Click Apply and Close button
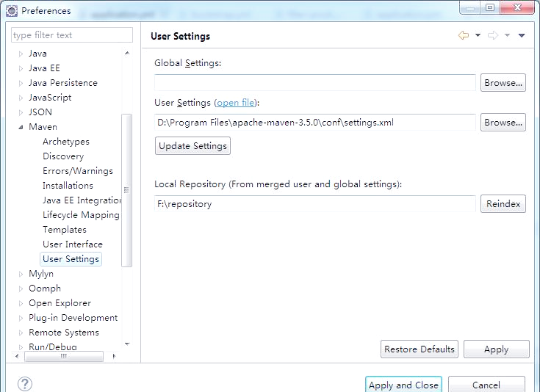 pos(403,385)
